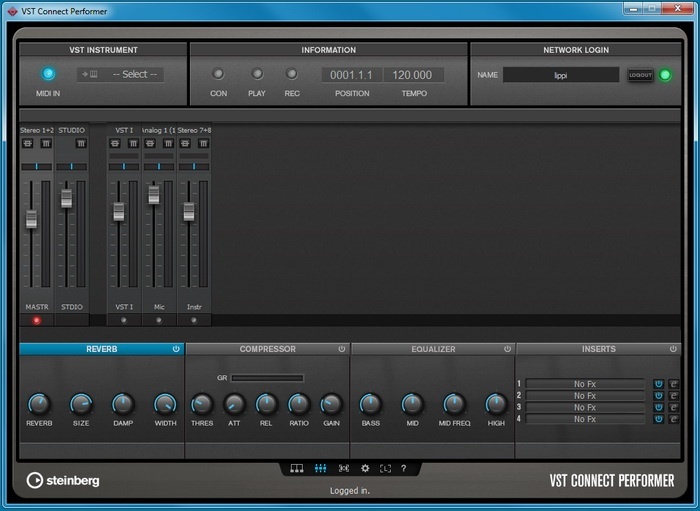The height and width of the screenshot is (511, 700).
Task: Select the EQUALIZER panel header
Action: pos(433,349)
